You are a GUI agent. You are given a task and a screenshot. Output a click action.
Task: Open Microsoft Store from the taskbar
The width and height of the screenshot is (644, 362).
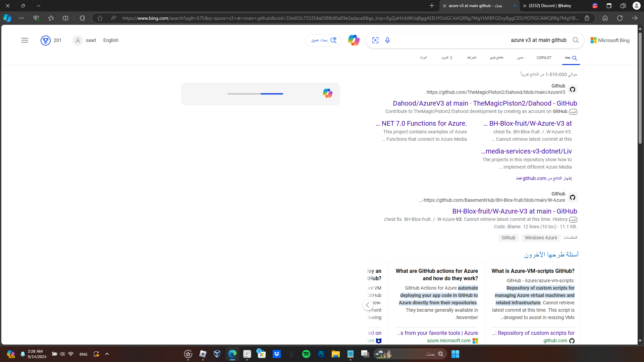[x=261, y=354]
